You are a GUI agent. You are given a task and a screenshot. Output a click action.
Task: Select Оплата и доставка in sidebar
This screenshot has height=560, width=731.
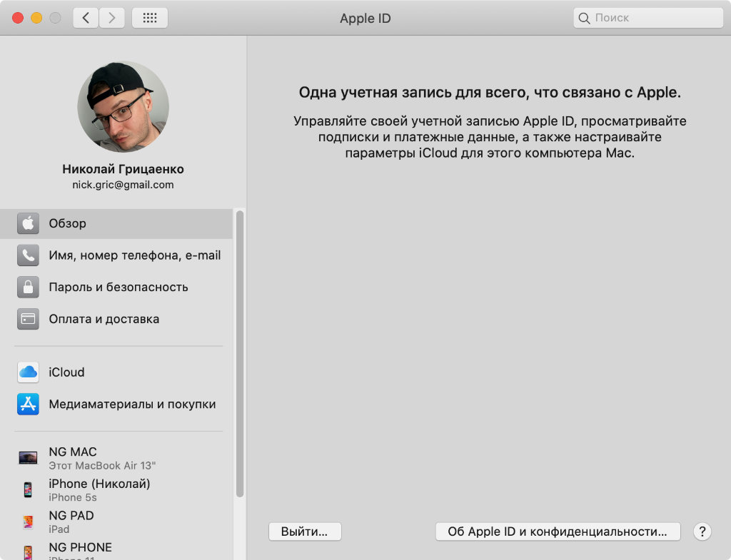pyautogui.click(x=104, y=319)
